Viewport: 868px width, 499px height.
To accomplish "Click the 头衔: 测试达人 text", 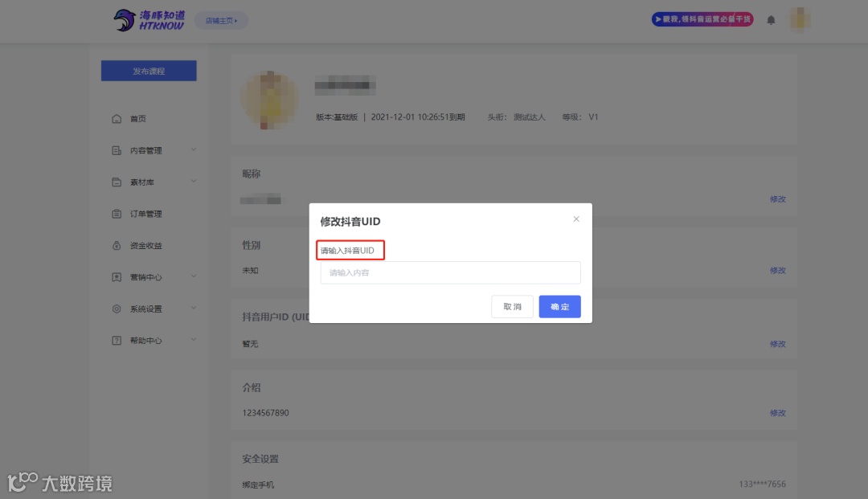I will coord(516,117).
